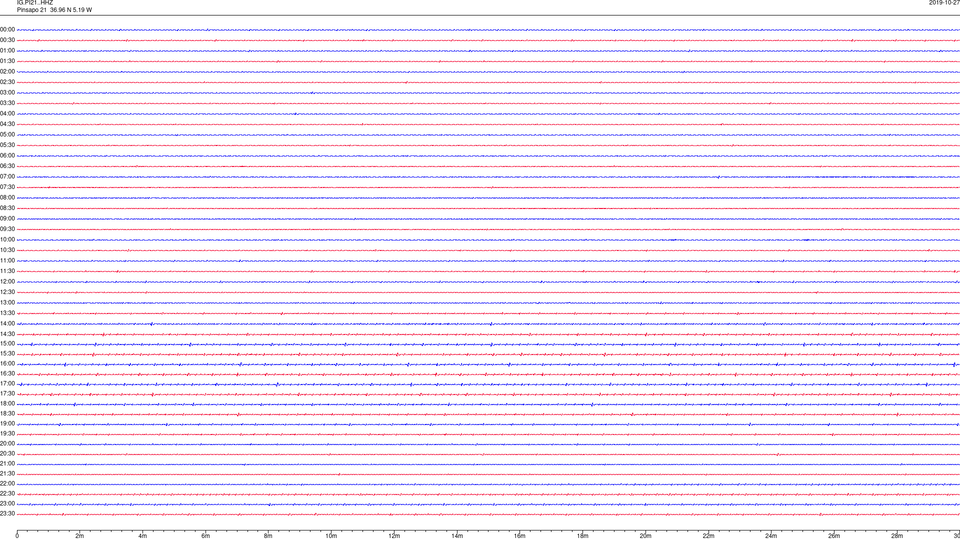960x540 pixels.
Task: Click the 22:00 time label
Action: (7, 484)
